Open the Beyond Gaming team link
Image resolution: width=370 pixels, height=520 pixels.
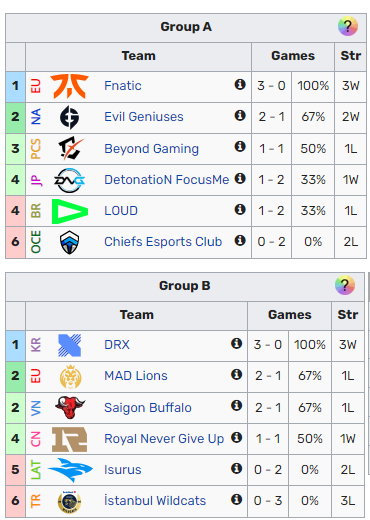click(x=151, y=149)
